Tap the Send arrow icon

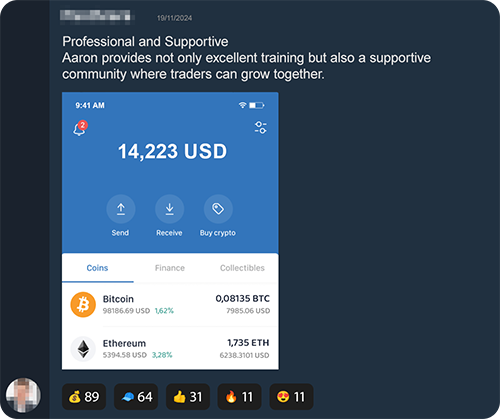pos(121,209)
